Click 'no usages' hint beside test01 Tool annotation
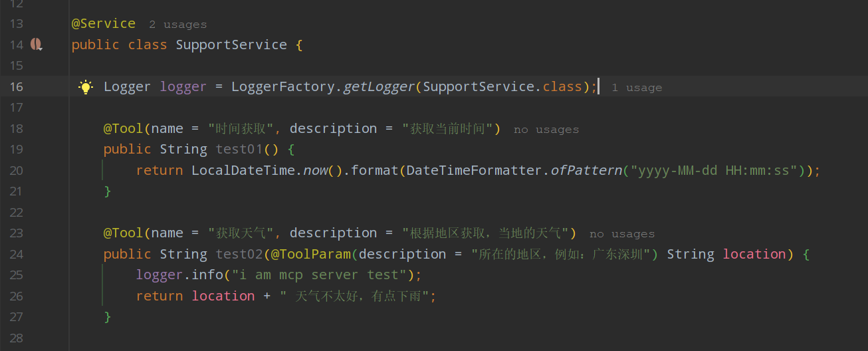 546,130
